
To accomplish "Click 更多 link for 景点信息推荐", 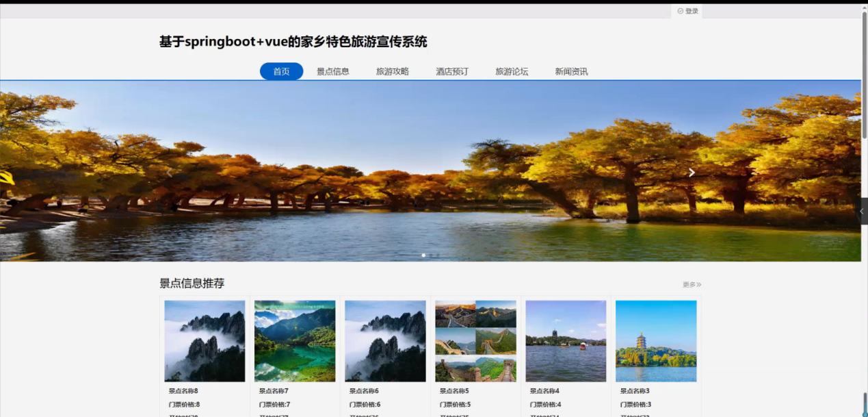I will coord(692,285).
